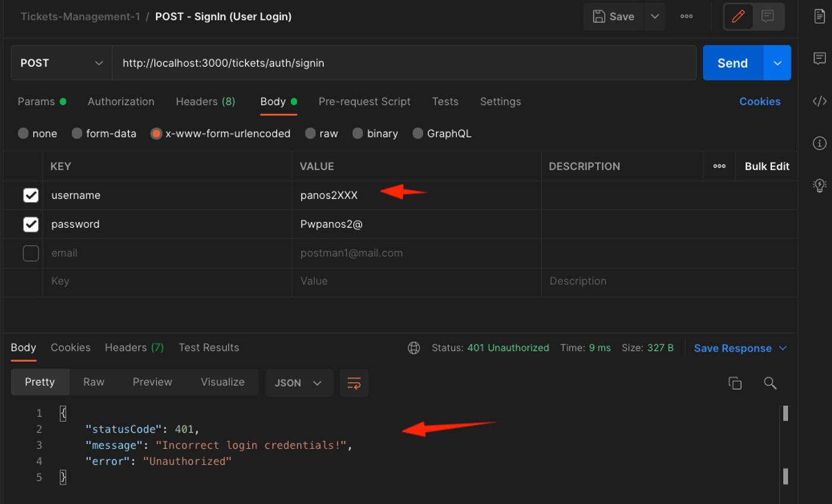This screenshot has height=504, width=832.
Task: Open the Comments sidebar panel
Action: point(819,58)
